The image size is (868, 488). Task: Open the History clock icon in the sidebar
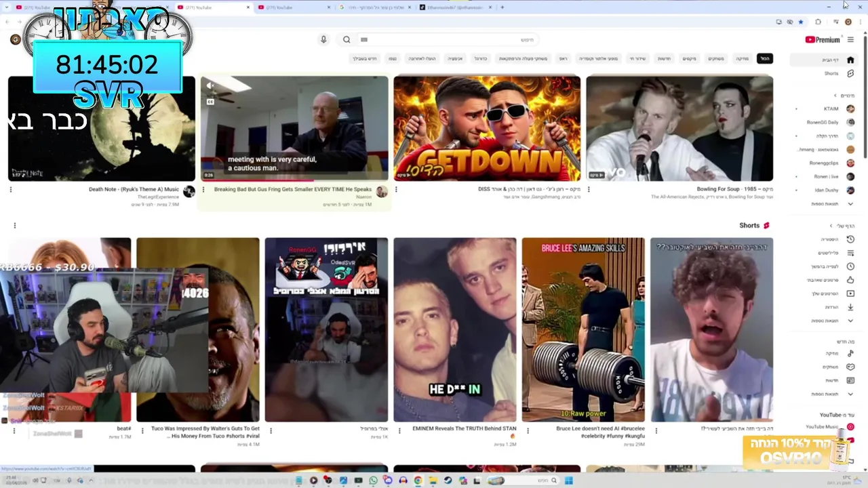850,239
